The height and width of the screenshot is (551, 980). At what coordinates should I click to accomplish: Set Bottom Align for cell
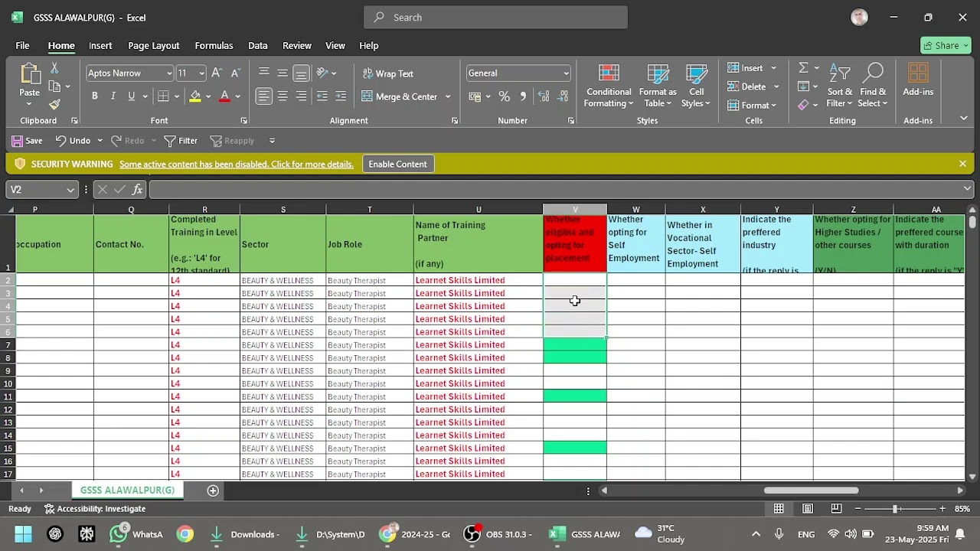point(301,73)
